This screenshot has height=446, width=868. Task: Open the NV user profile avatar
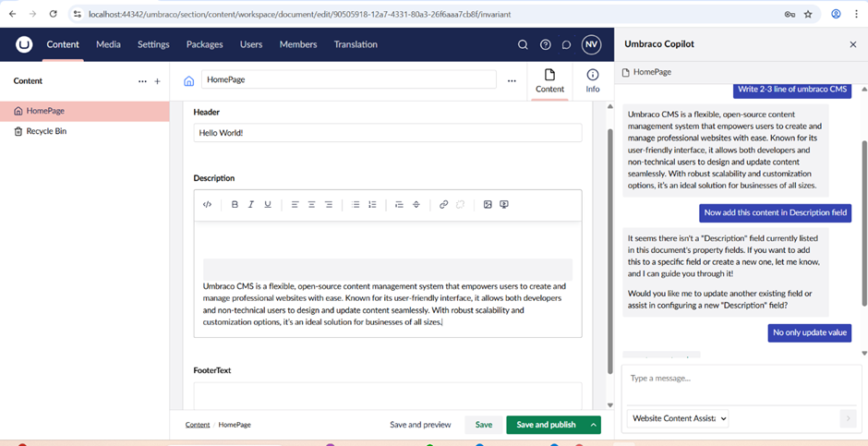tap(591, 45)
